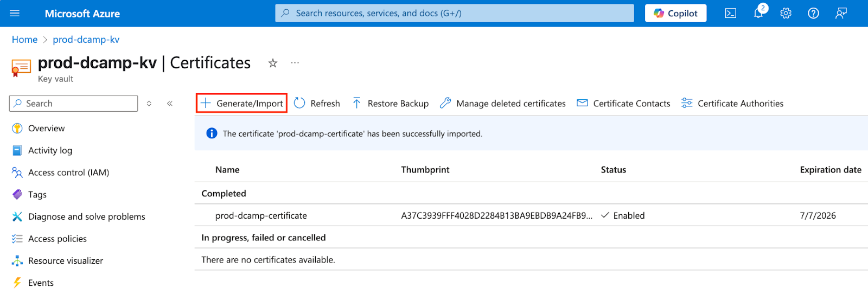Click the thumbprint A37C3939FFF4028D... cell
The width and height of the screenshot is (868, 300).
[x=497, y=215]
